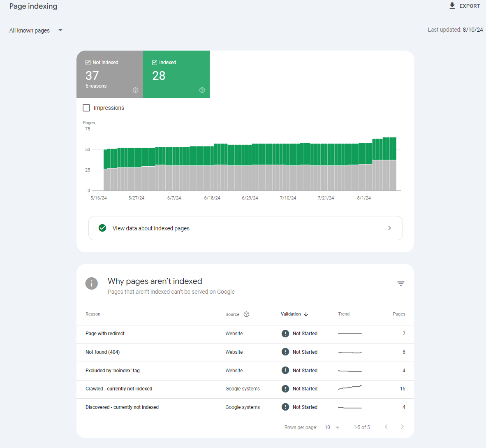The height and width of the screenshot is (448, 486).
Task: Click the 8/1/24 date label on chart
Action: coord(364,198)
